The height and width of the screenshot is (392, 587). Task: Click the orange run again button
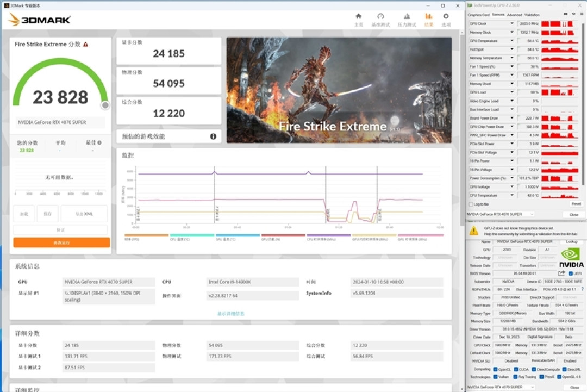62,242
